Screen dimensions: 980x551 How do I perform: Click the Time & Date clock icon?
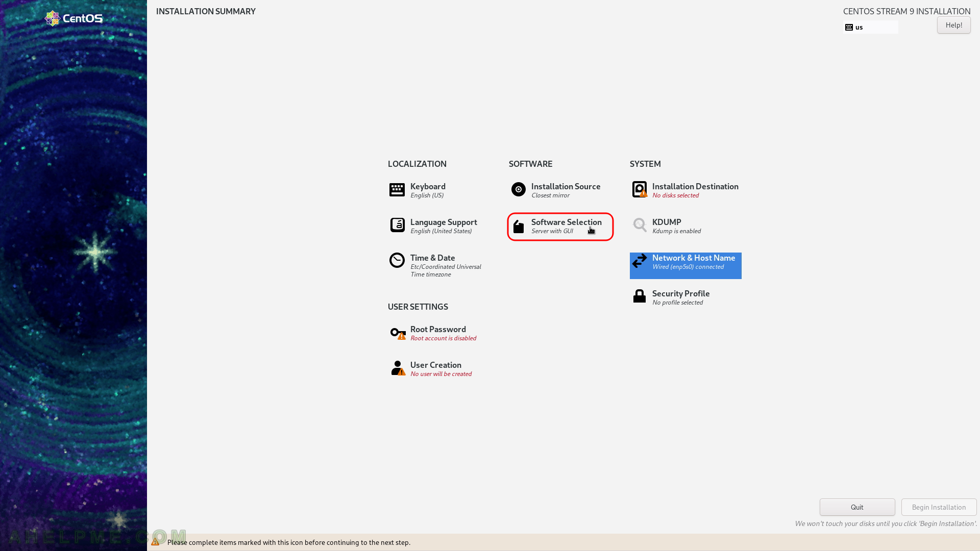(x=397, y=260)
